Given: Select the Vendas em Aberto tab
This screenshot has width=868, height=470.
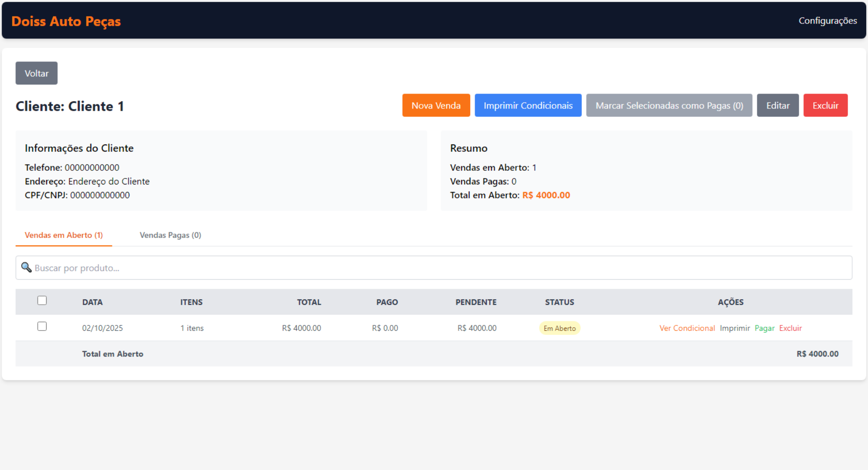Looking at the screenshot, I should [64, 235].
